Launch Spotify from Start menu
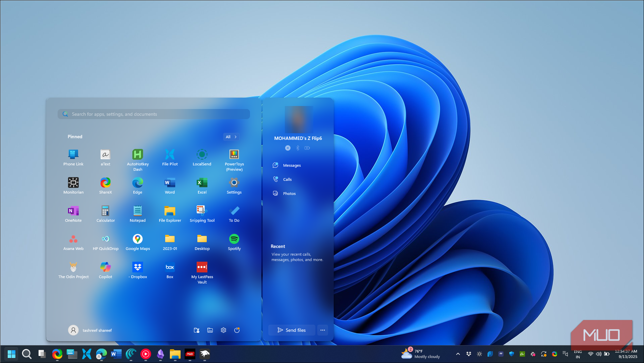The image size is (644, 363). [234, 242]
